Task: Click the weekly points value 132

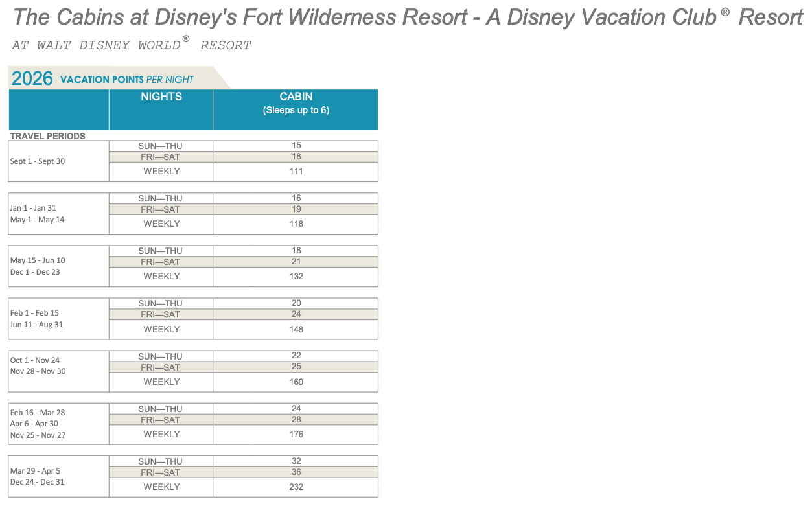Action: tap(296, 277)
